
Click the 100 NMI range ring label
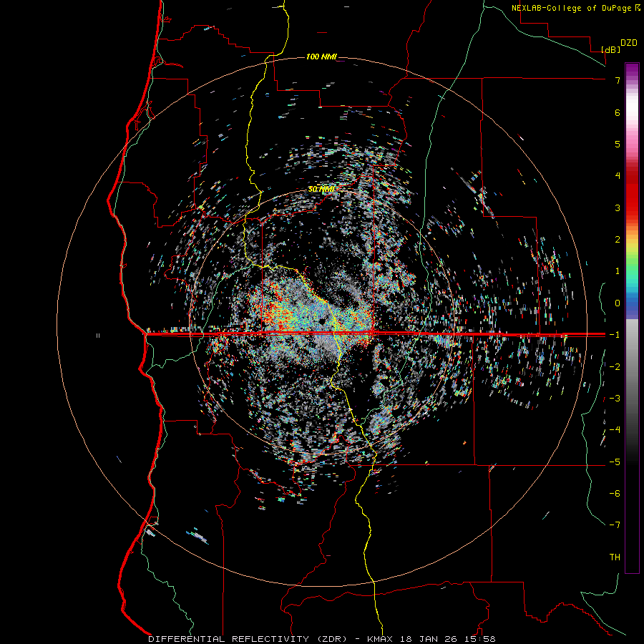321,57
